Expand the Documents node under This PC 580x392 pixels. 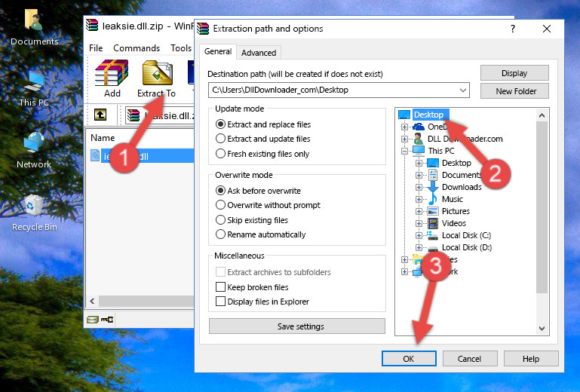[x=419, y=175]
